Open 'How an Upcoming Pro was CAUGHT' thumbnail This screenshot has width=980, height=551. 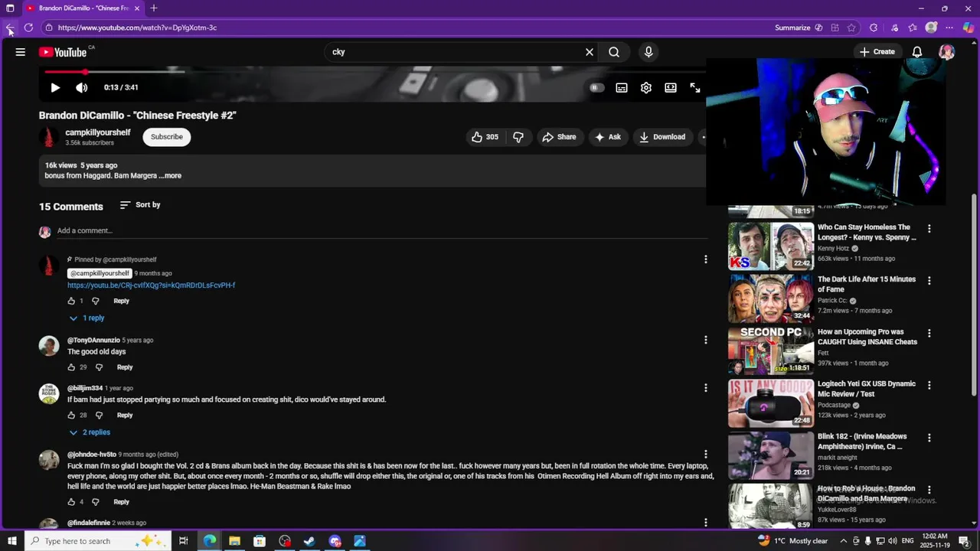tap(771, 350)
